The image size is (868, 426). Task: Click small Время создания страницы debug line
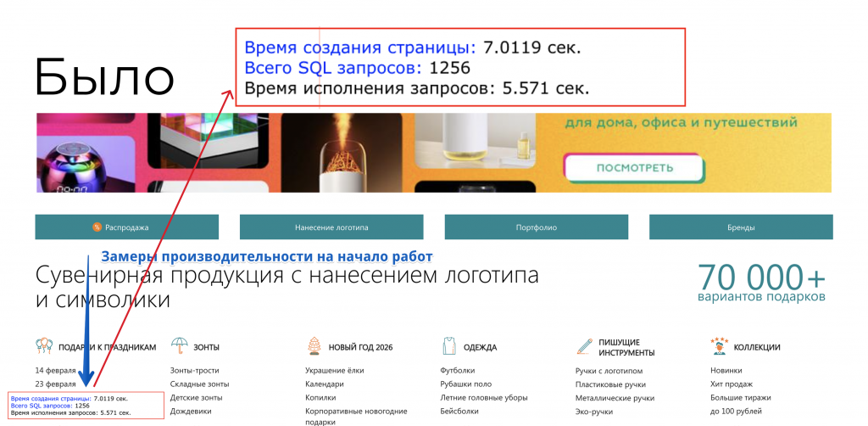coord(70,398)
